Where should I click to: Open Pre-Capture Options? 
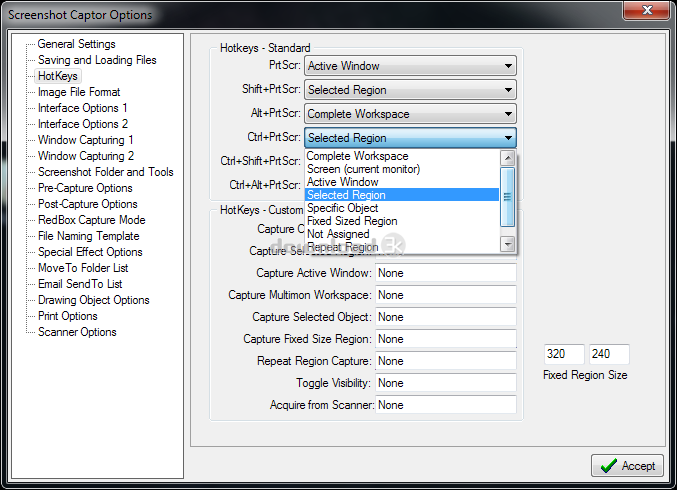[x=85, y=188]
